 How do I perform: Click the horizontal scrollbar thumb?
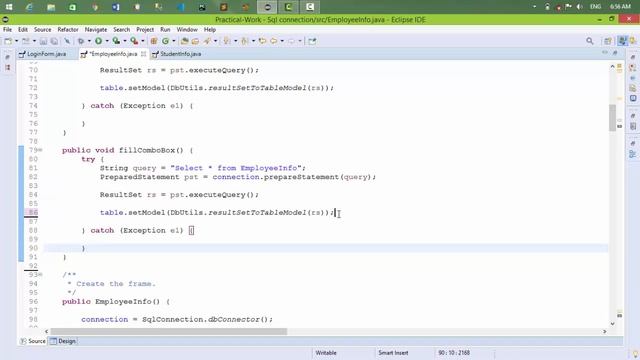pos(169,331)
